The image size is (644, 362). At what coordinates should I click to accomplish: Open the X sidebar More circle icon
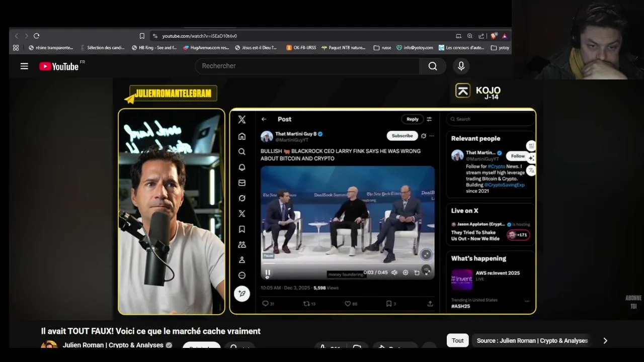click(x=242, y=276)
